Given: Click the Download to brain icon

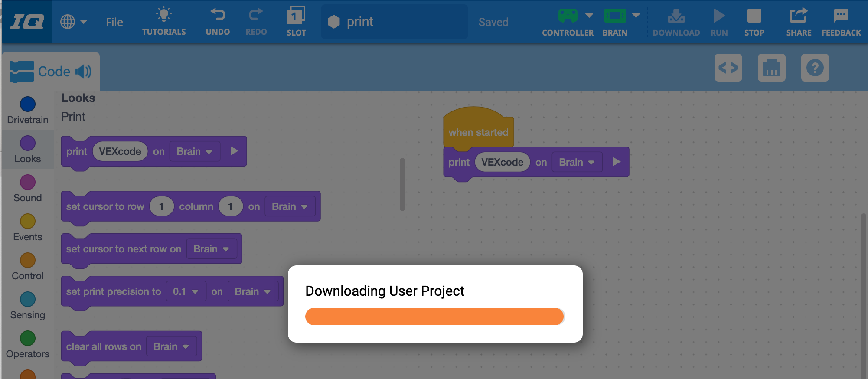Looking at the screenshot, I should (x=676, y=16).
